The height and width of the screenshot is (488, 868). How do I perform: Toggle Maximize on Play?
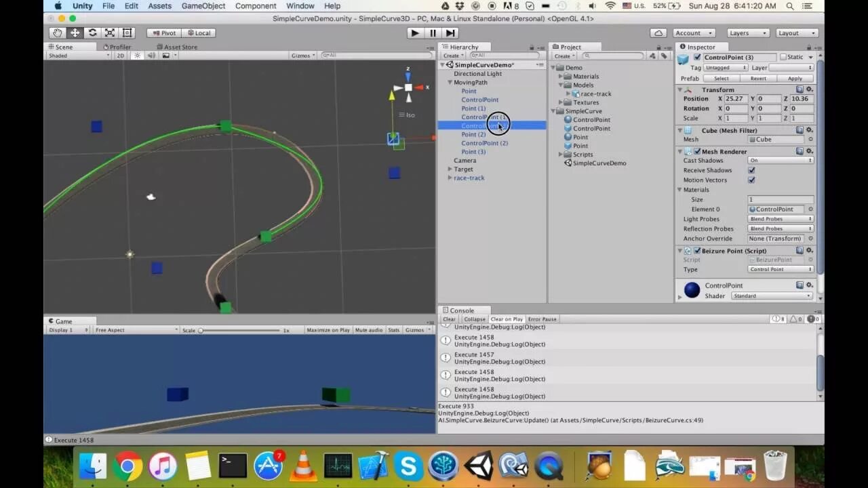point(328,330)
